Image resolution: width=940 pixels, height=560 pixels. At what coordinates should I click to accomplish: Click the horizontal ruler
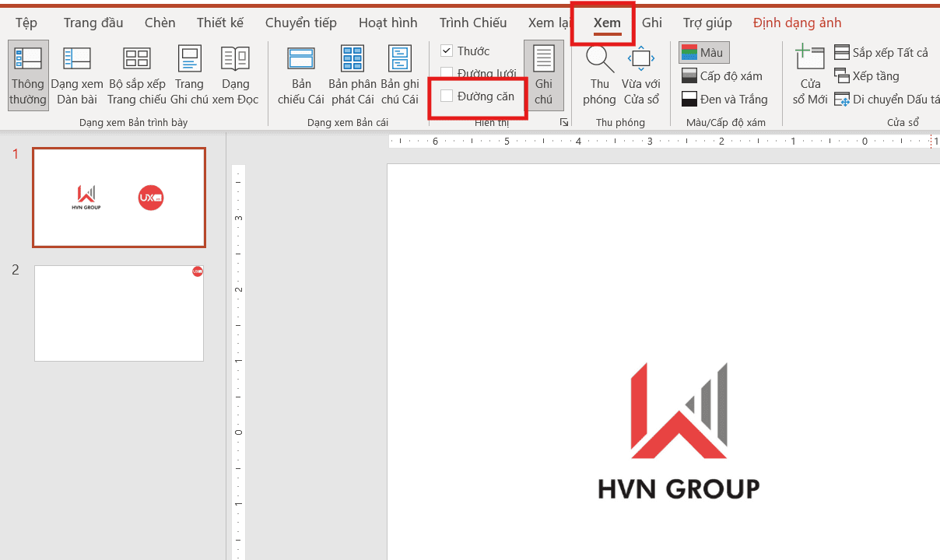point(664,142)
